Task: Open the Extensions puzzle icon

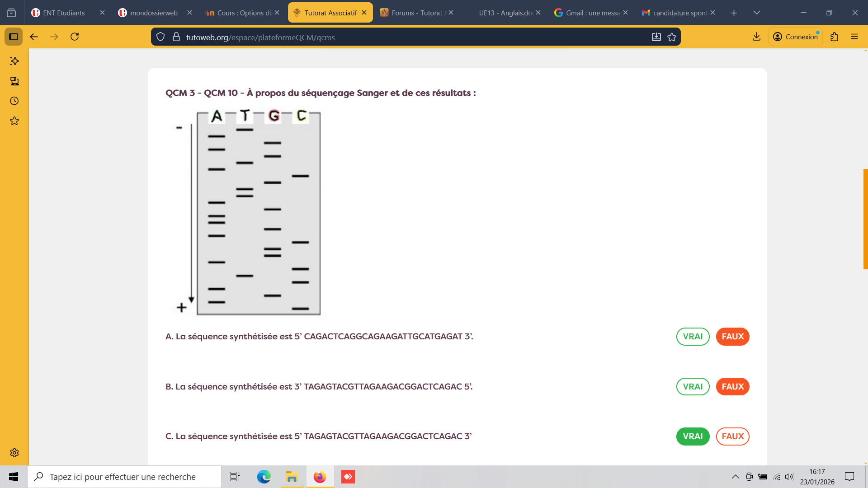Action: coord(835,37)
